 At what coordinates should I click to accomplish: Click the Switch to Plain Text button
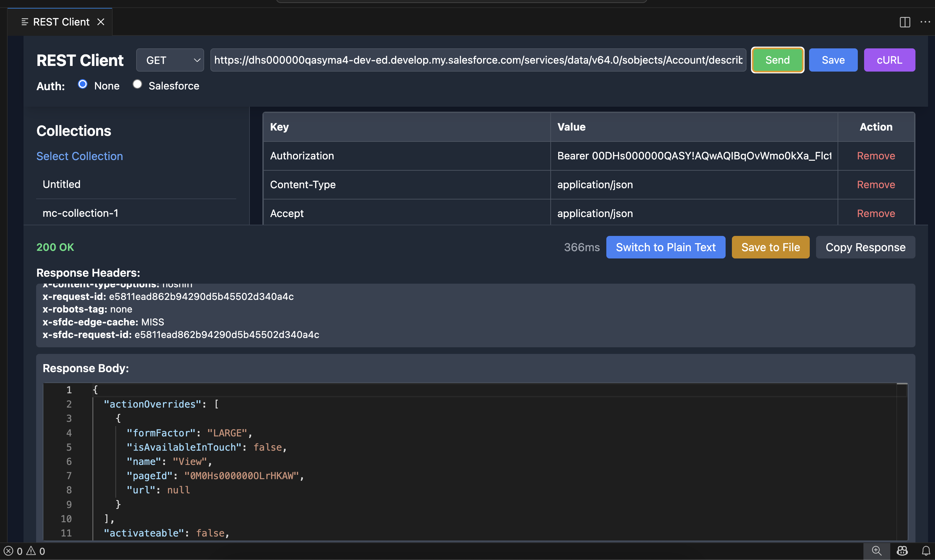pos(665,247)
